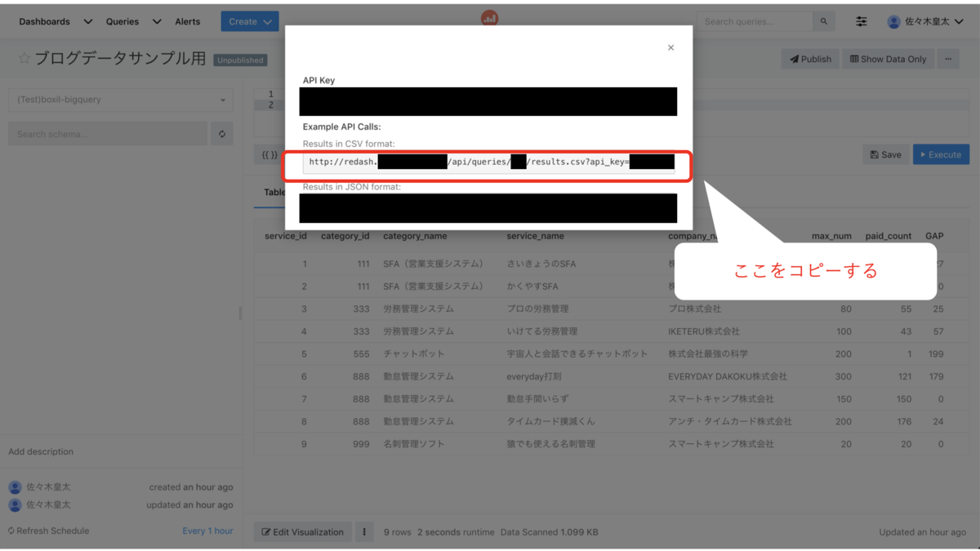This screenshot has width=980, height=551.
Task: Click the Redash logo icon
Action: click(490, 18)
